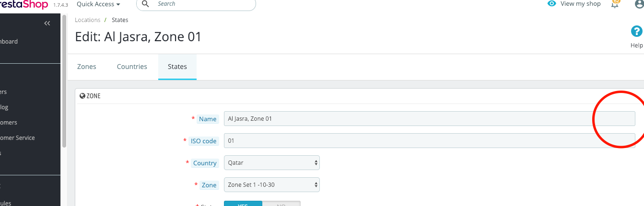The image size is (644, 206).
Task: Click the PrestaShop logo
Action: [x=24, y=4]
